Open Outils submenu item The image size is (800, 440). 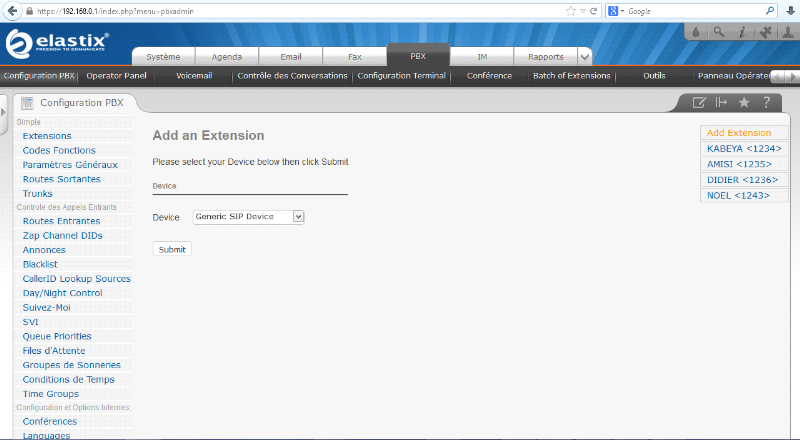[x=654, y=76]
